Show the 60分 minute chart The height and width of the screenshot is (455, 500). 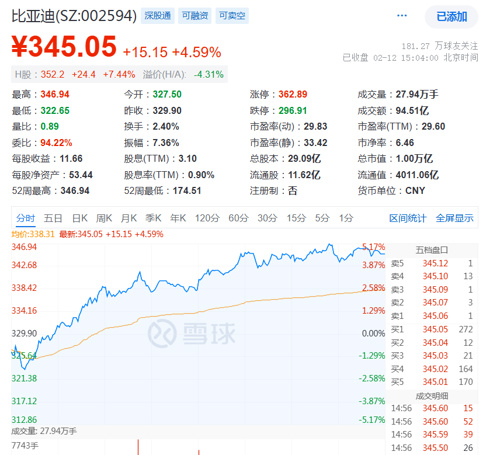tap(238, 218)
